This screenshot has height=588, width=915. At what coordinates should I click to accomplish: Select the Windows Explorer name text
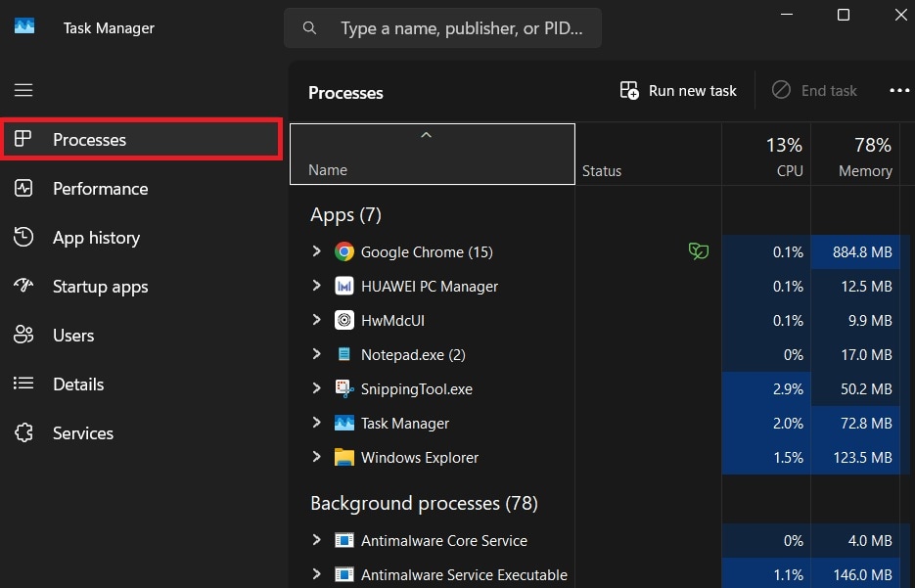coord(420,457)
